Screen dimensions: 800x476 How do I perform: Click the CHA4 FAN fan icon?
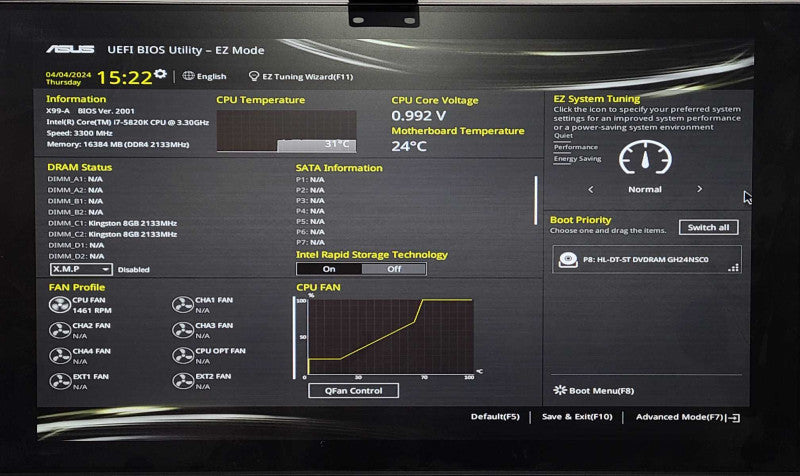pyautogui.click(x=60, y=356)
